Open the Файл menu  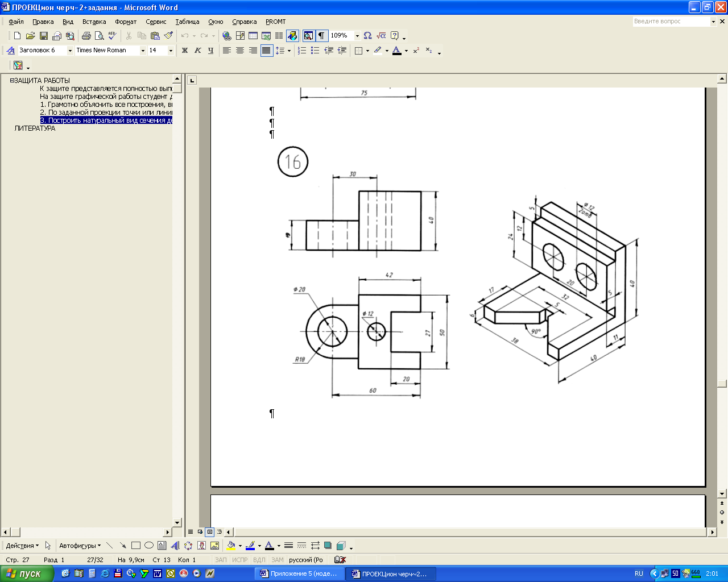pos(16,22)
